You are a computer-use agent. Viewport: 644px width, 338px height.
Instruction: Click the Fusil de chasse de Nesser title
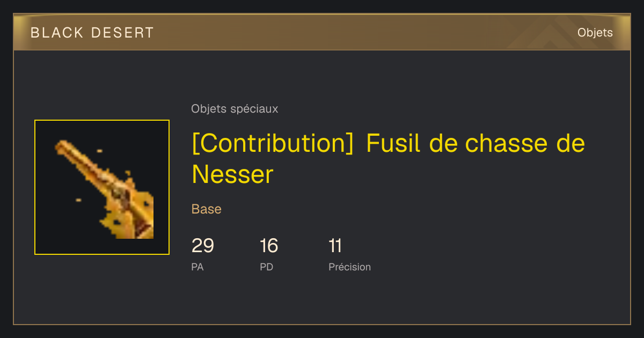pos(388,159)
